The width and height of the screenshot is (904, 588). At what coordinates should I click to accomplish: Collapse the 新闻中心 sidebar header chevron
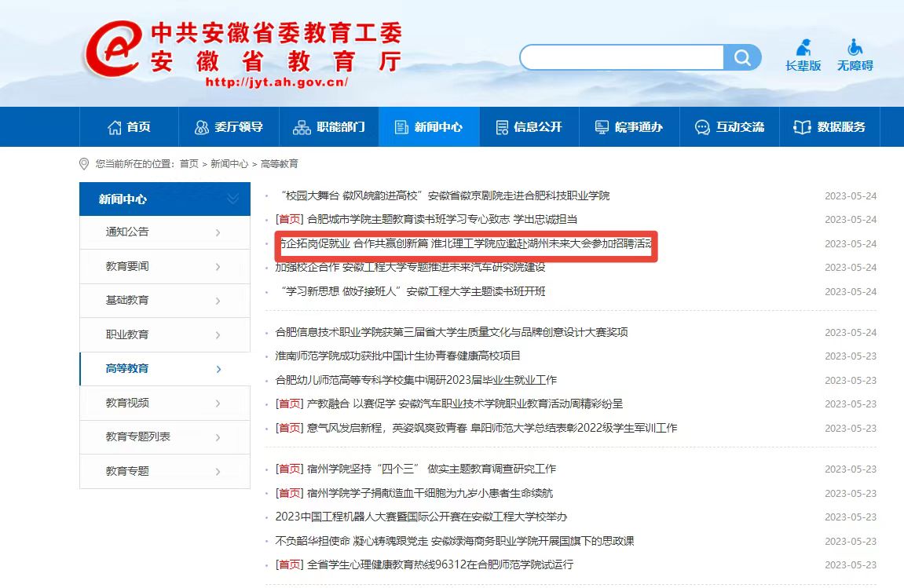232,199
